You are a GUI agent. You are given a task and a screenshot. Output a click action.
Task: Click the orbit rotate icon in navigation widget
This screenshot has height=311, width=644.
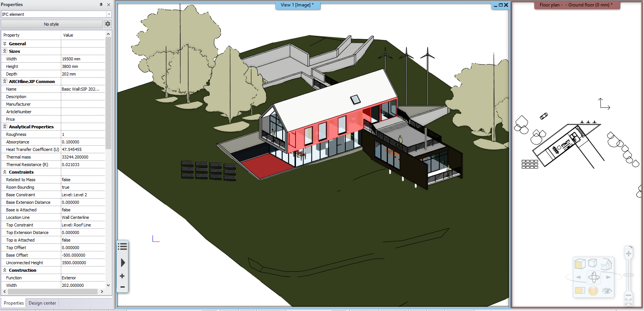[x=594, y=277]
